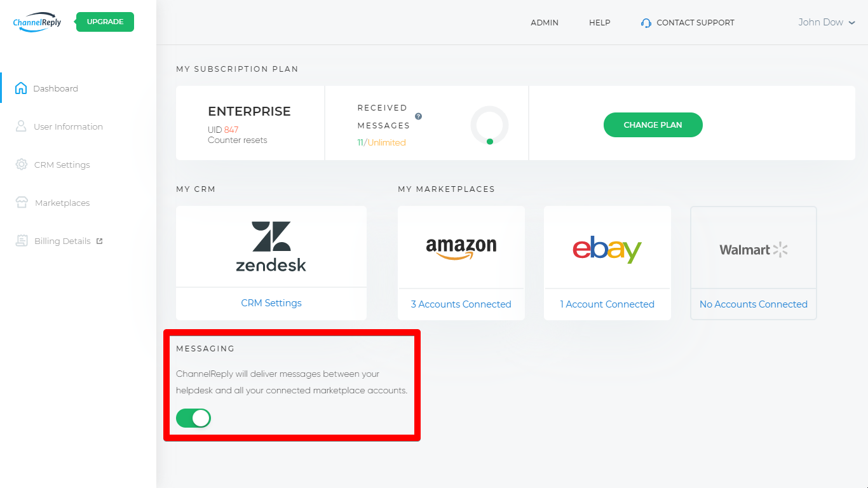Open the 1 Account Connected eBay link
Image resolution: width=868 pixels, height=488 pixels.
click(607, 304)
